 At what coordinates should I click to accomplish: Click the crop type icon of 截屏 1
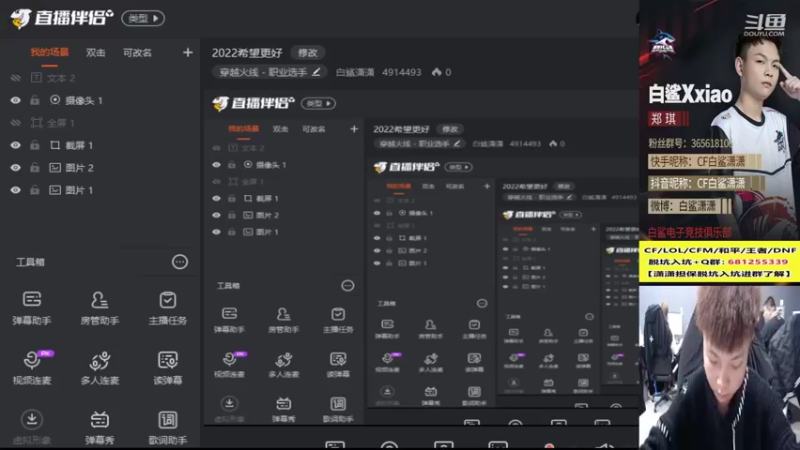tap(55, 145)
